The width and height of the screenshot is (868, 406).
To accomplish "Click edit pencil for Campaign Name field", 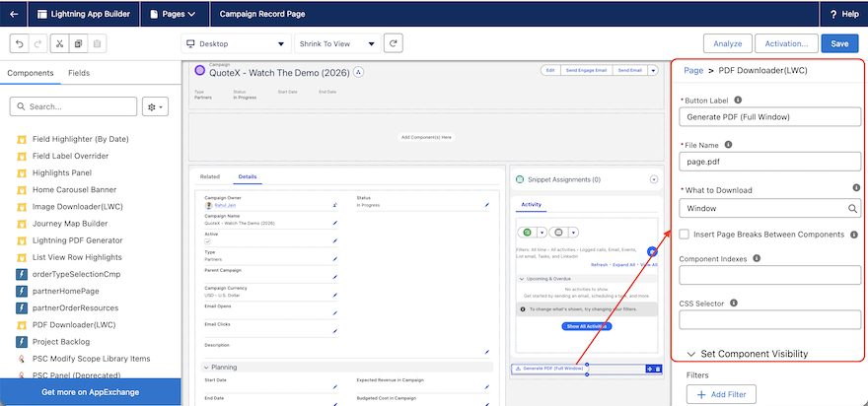I will pyautogui.click(x=335, y=223).
